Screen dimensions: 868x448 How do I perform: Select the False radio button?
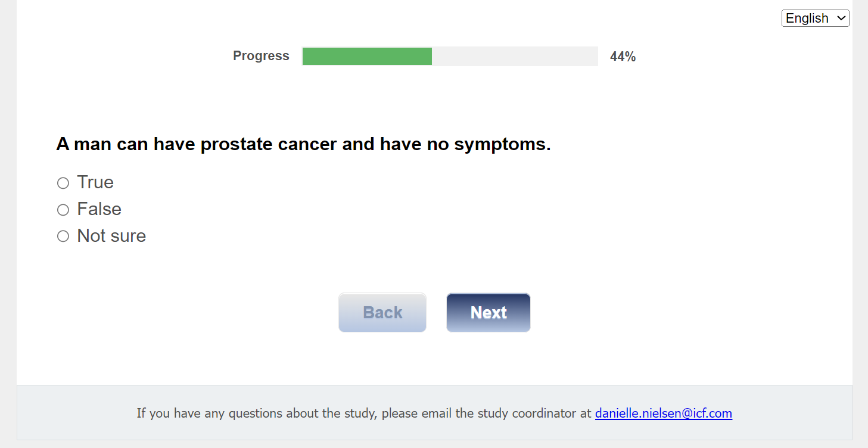click(x=63, y=210)
